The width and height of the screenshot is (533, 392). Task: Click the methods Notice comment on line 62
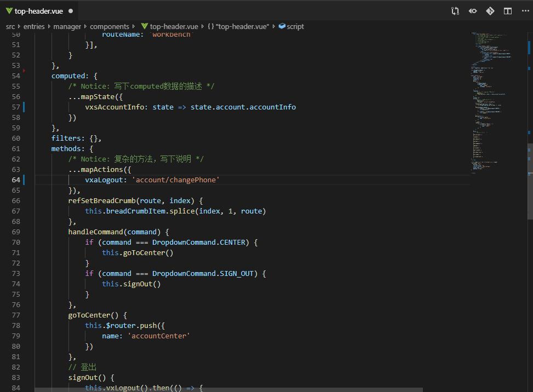(x=136, y=159)
